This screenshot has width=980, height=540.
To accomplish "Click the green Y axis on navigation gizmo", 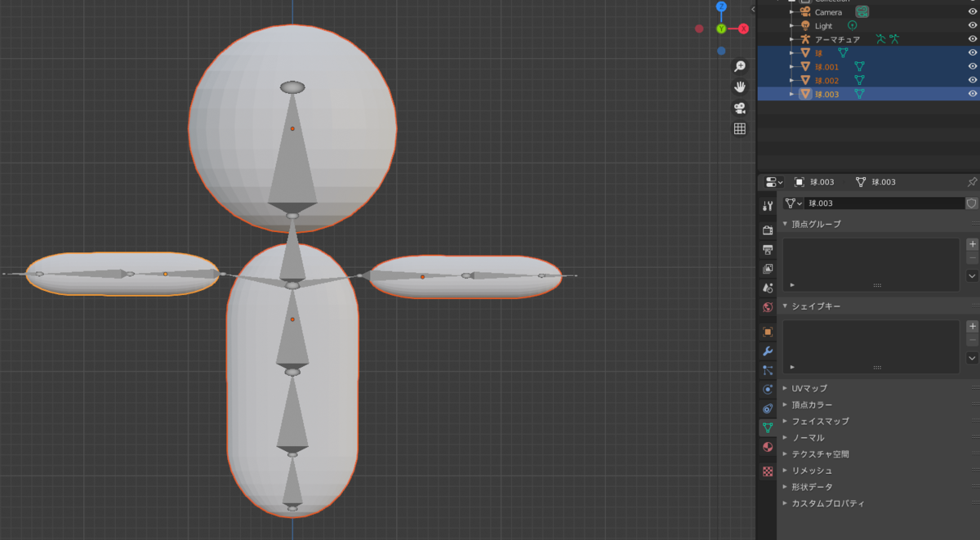I will [x=721, y=29].
